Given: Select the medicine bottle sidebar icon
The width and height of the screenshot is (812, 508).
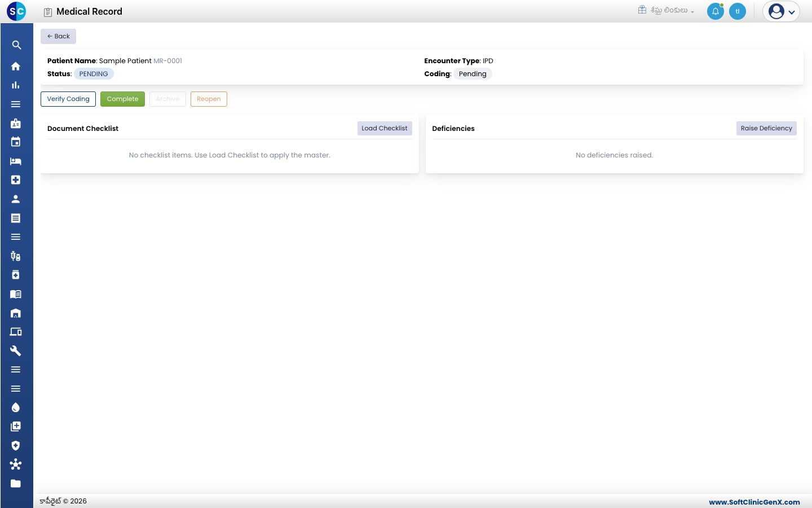Looking at the screenshot, I should (16, 275).
